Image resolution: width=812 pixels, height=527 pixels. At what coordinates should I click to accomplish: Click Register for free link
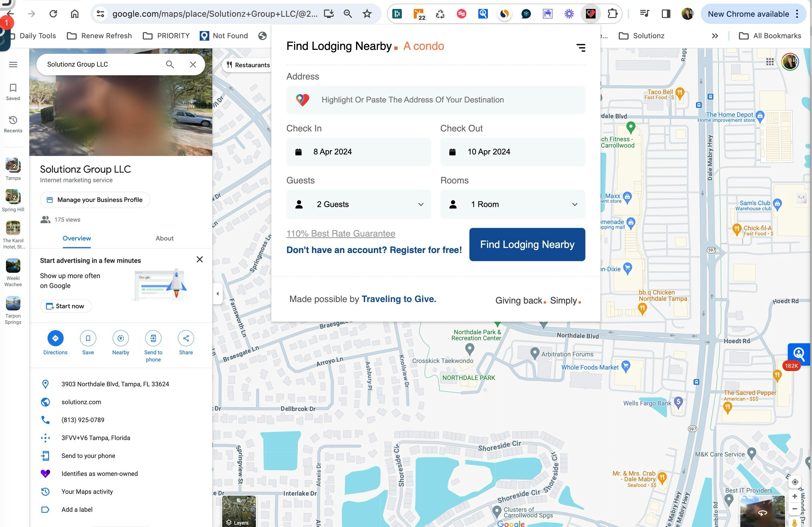click(x=425, y=250)
